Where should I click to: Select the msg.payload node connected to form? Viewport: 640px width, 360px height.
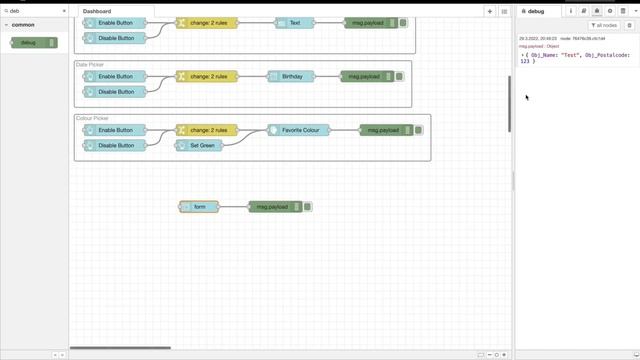(276, 207)
